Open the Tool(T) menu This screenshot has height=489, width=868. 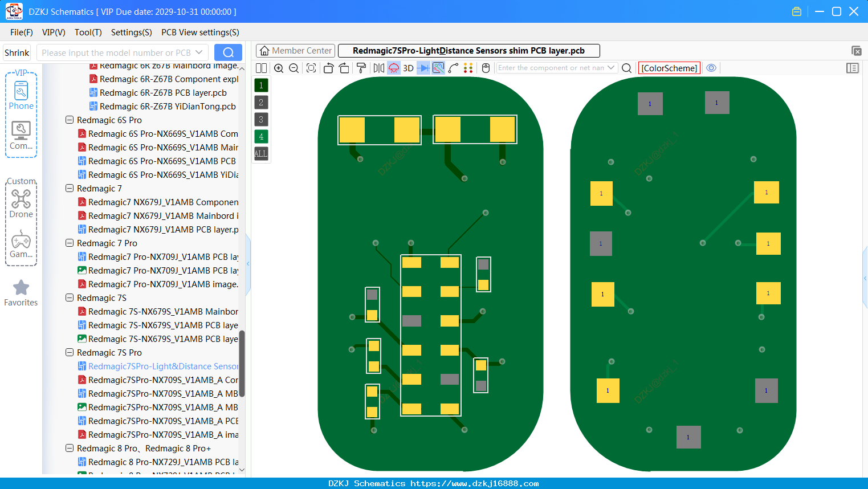point(88,32)
